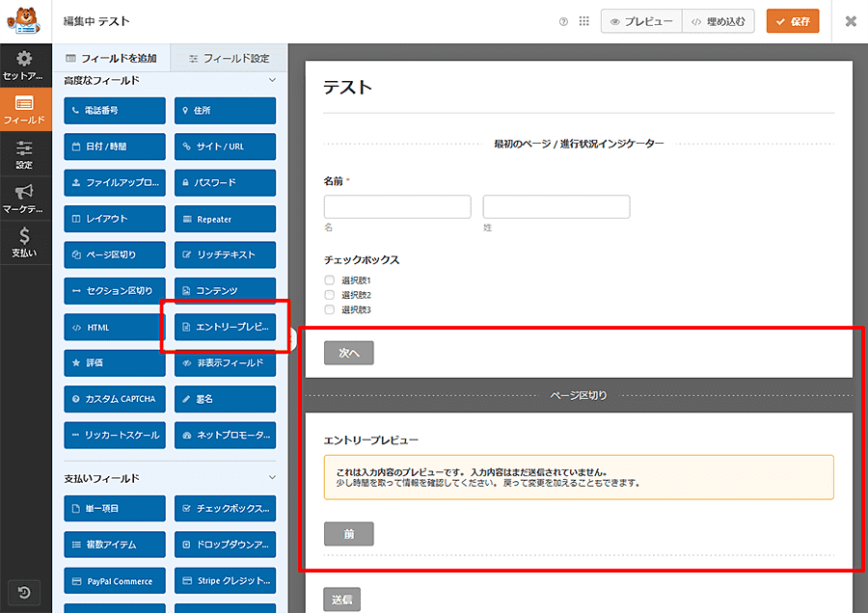Add the Stripe クレジットカード field

tap(225, 581)
